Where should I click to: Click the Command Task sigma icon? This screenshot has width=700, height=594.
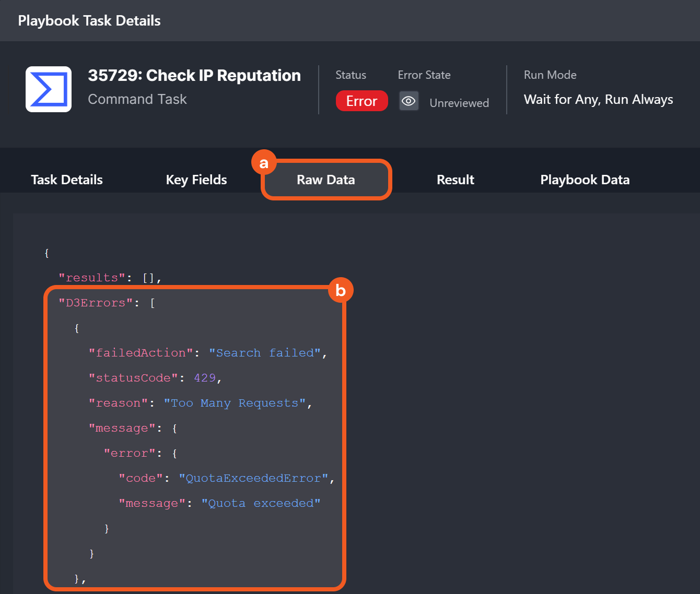coord(49,89)
